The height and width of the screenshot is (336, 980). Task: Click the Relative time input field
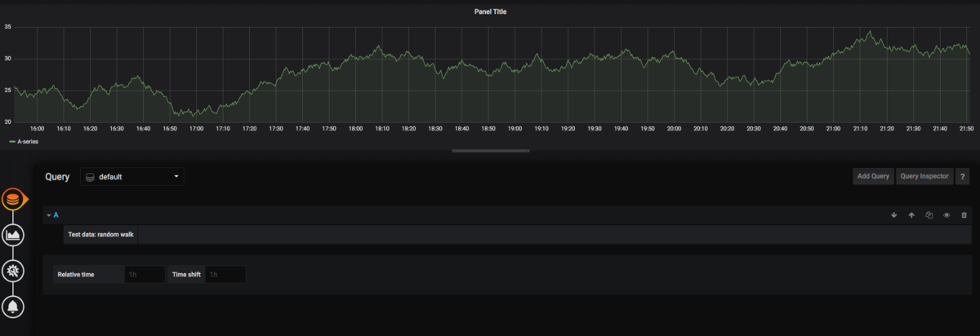click(144, 275)
